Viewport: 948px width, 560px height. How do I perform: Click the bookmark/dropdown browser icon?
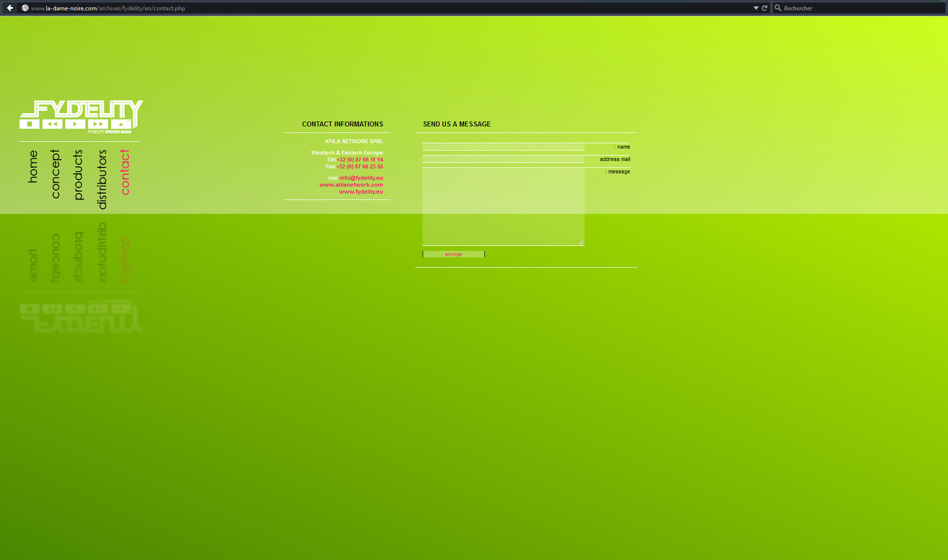(756, 8)
